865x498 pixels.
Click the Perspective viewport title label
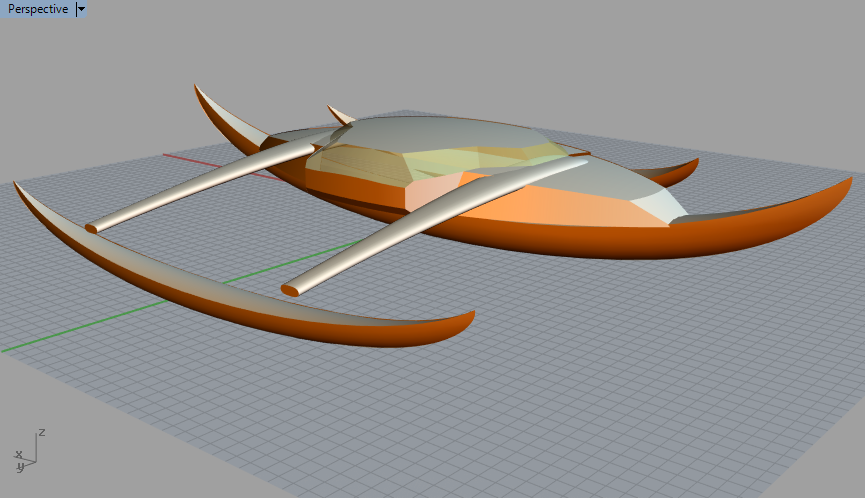[38, 9]
